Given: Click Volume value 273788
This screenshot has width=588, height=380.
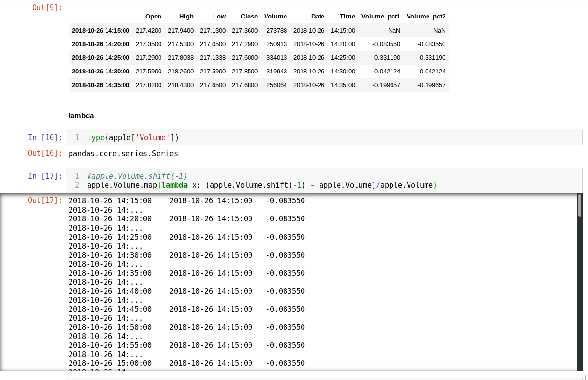Looking at the screenshot, I should tap(277, 30).
